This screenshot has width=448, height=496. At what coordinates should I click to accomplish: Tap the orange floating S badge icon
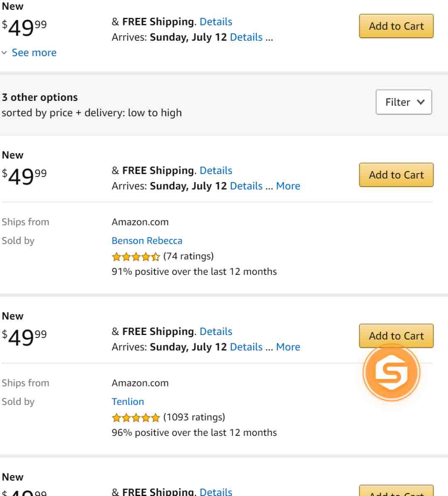(392, 372)
